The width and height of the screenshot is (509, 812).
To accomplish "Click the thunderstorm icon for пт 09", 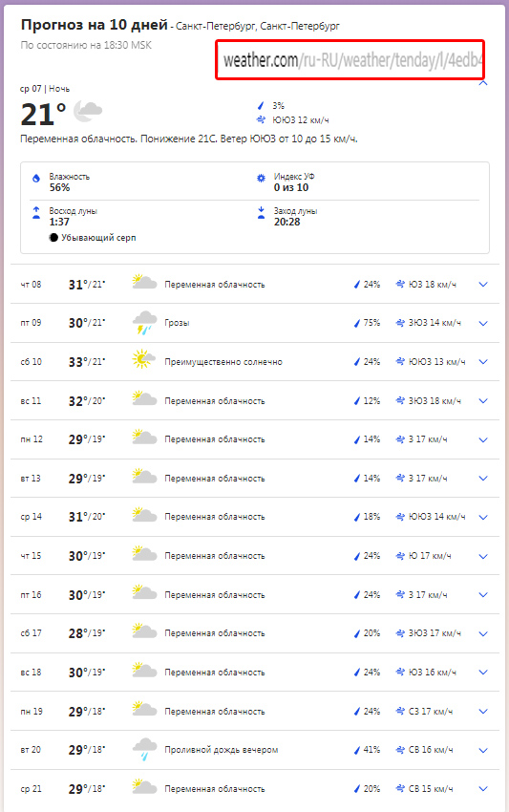I will pos(144,323).
